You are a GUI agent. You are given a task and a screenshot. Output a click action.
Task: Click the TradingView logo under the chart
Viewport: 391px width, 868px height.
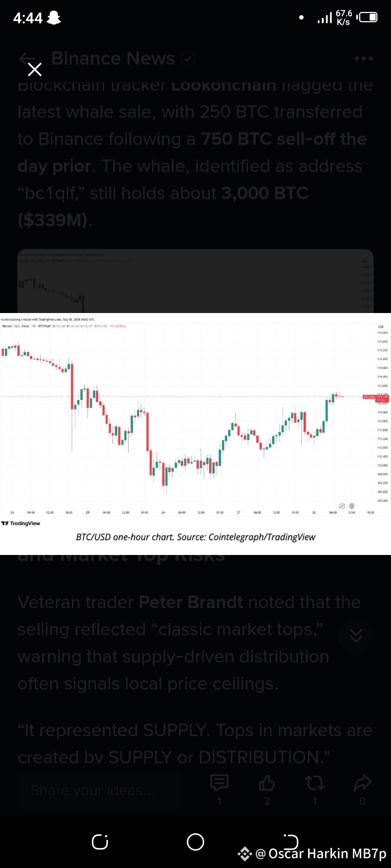coord(21,524)
